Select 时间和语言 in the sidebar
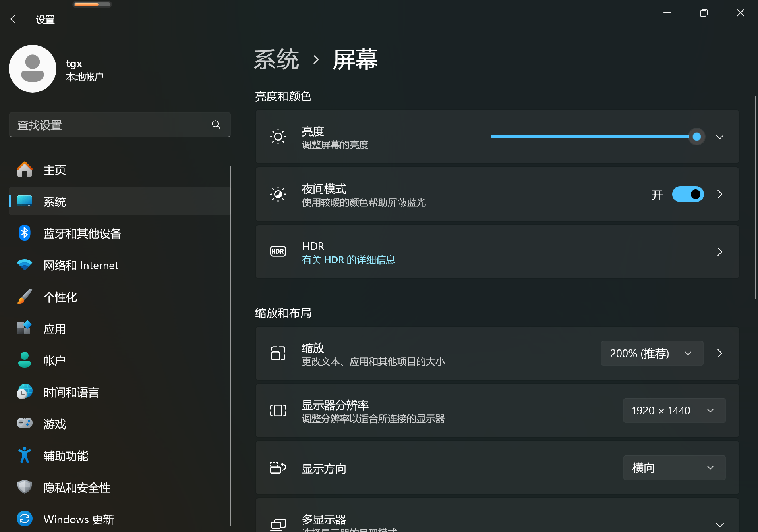This screenshot has height=532, width=758. [119, 392]
